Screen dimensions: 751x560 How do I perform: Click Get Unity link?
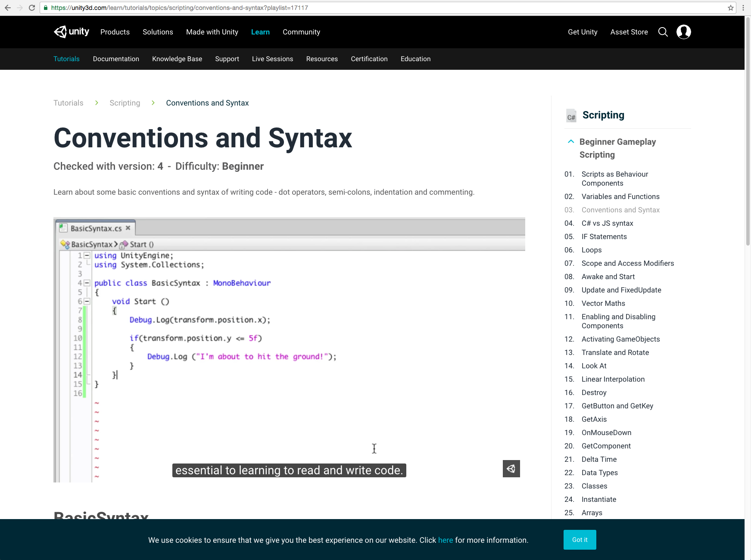[583, 32]
